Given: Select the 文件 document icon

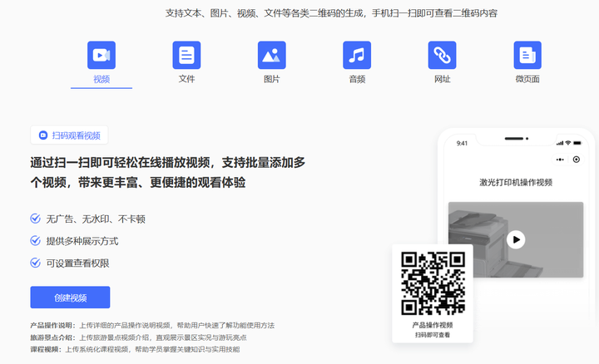Looking at the screenshot, I should [x=186, y=55].
